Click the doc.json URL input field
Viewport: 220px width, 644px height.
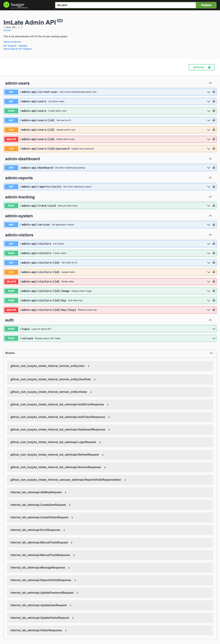(125, 5)
